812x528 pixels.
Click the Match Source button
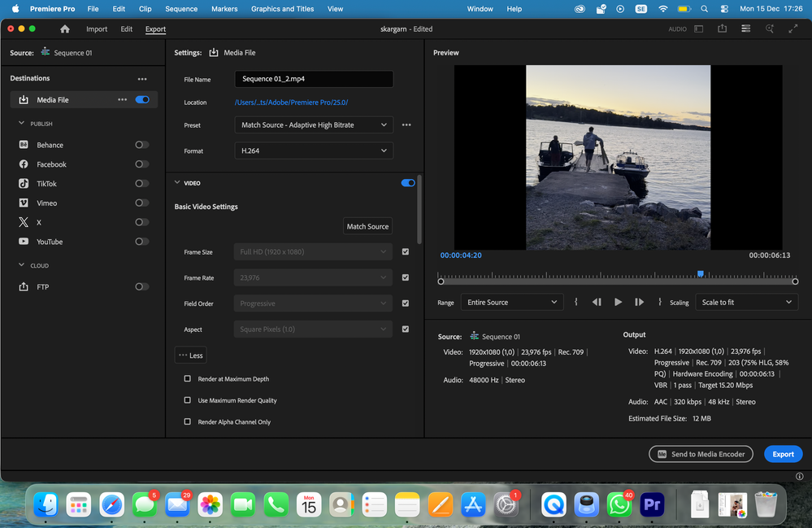click(x=367, y=226)
